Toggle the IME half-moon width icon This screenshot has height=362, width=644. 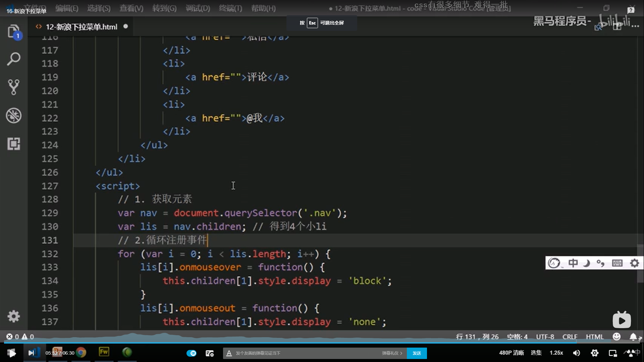(x=587, y=263)
